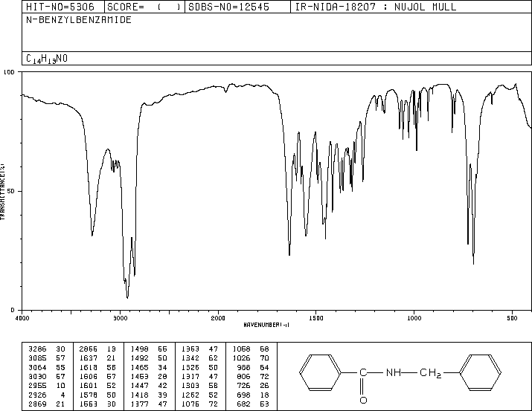Select peak value 1578 in the table
This screenshot has width=532, height=411.
click(x=89, y=395)
